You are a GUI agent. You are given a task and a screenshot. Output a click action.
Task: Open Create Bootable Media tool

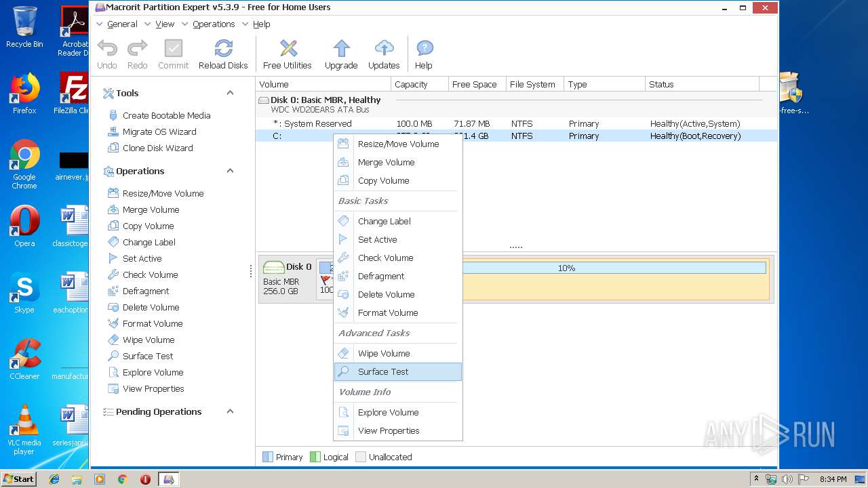159,115
